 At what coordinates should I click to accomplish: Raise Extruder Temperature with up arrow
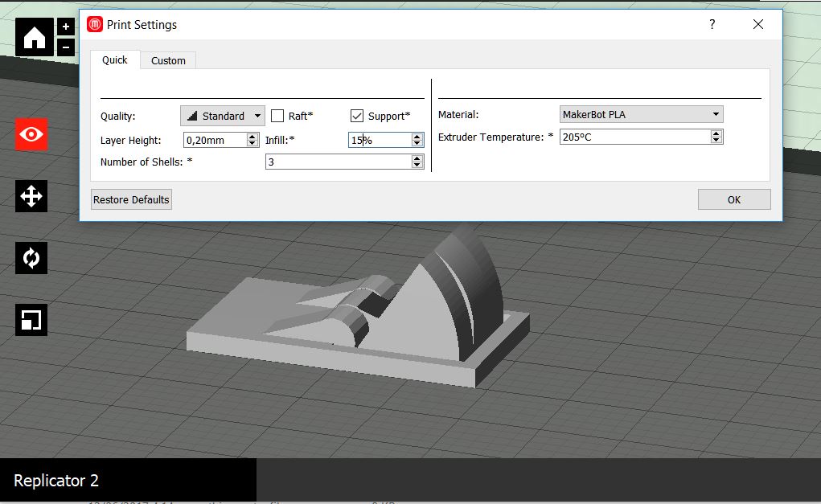[x=716, y=133]
